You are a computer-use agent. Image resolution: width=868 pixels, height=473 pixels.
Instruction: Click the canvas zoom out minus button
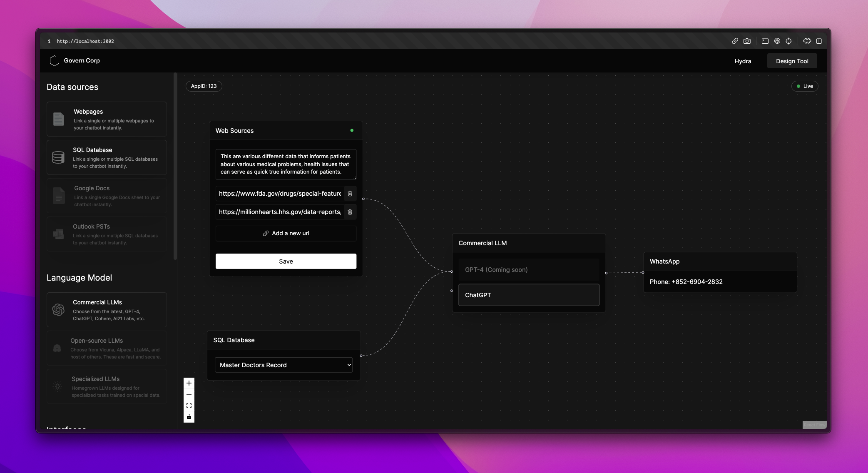(189, 394)
